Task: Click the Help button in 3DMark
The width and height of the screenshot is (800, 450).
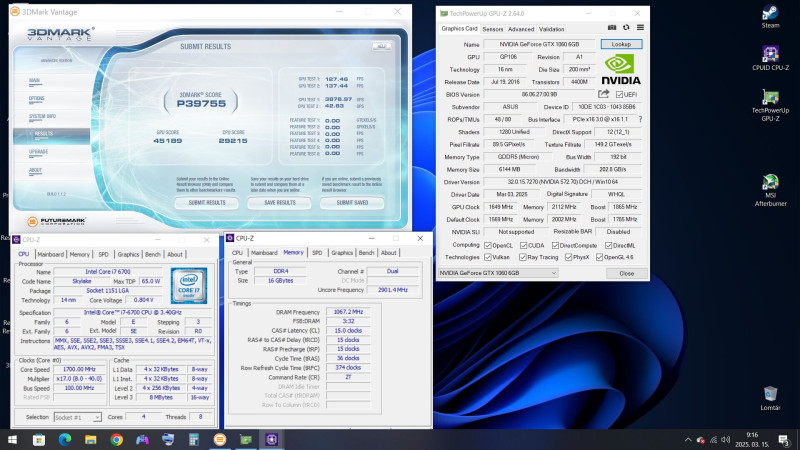Action: click(x=381, y=46)
